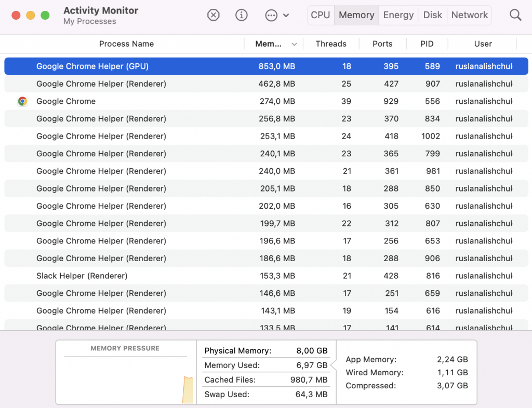
Task: Sort by the Process Name column
Action: tap(126, 44)
